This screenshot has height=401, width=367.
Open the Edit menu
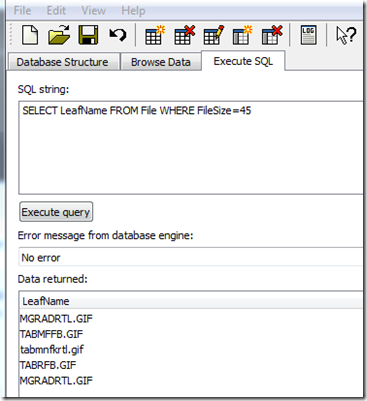coord(56,11)
